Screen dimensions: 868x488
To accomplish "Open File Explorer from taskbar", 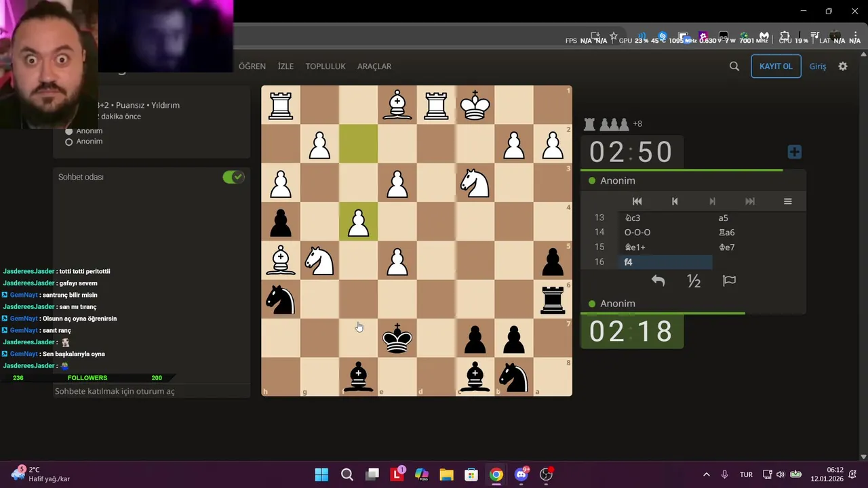I will tap(446, 474).
